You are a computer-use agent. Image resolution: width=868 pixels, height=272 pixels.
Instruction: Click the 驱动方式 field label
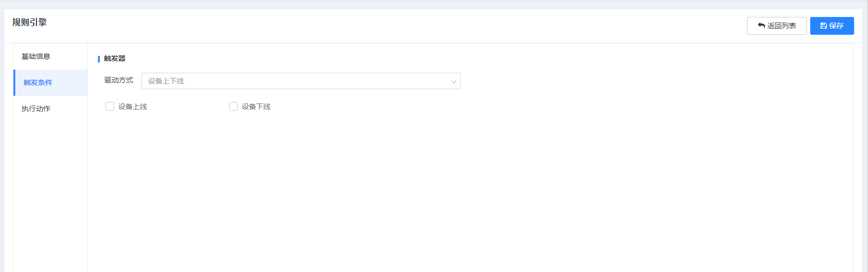[119, 80]
